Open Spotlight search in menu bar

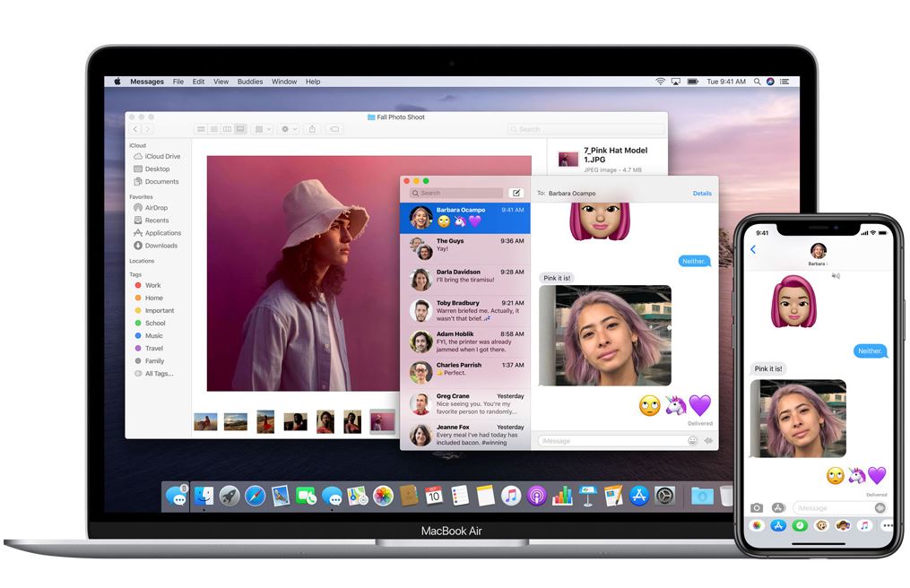pos(757,82)
